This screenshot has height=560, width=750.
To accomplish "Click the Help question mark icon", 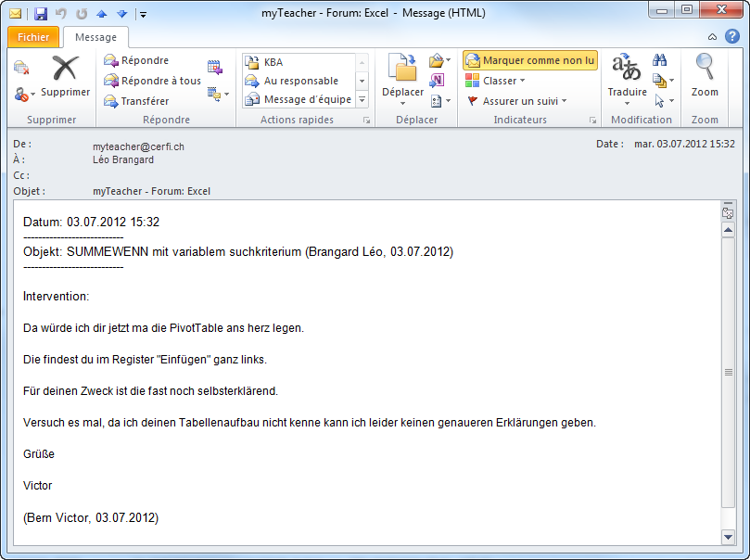I will (732, 37).
